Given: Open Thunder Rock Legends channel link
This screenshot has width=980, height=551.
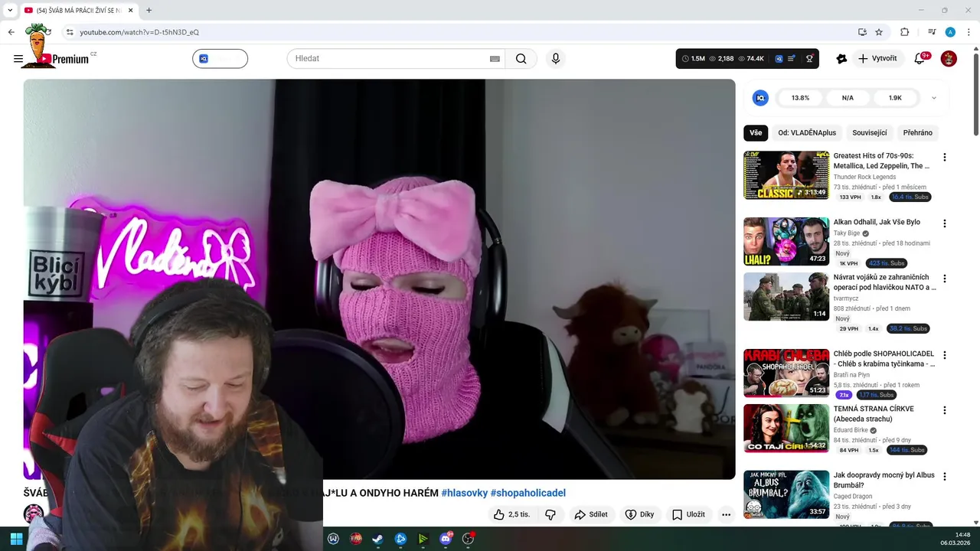Looking at the screenshot, I should (x=864, y=177).
